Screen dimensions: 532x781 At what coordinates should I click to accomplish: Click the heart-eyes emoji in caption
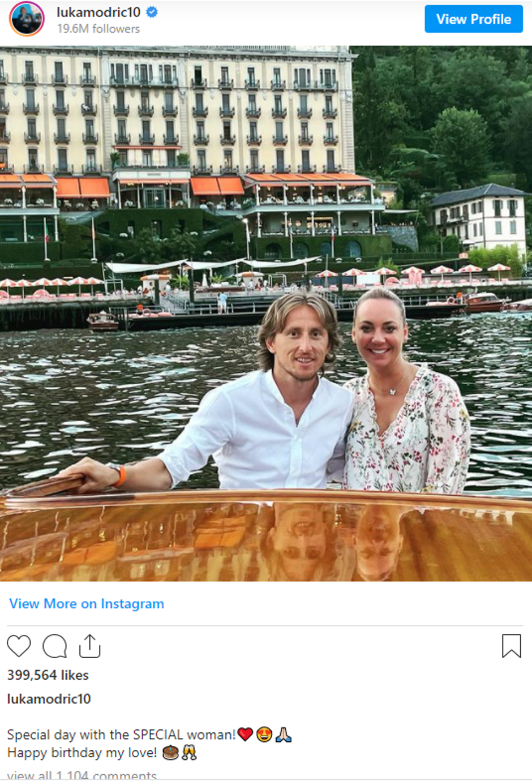(264, 735)
